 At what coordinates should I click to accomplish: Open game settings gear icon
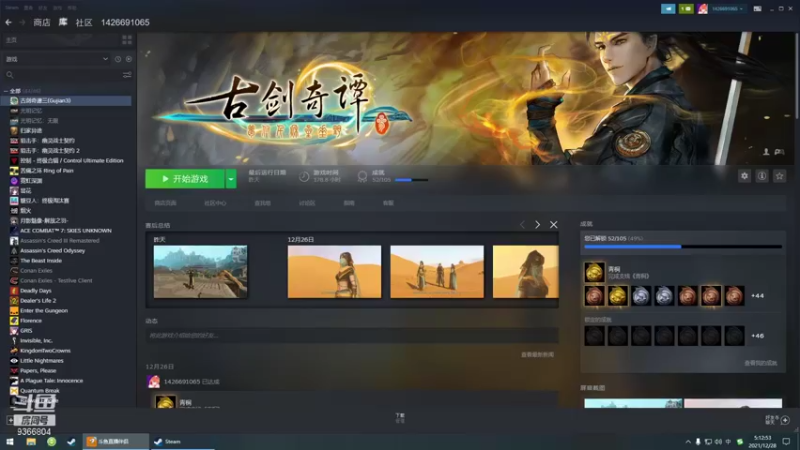(744, 176)
